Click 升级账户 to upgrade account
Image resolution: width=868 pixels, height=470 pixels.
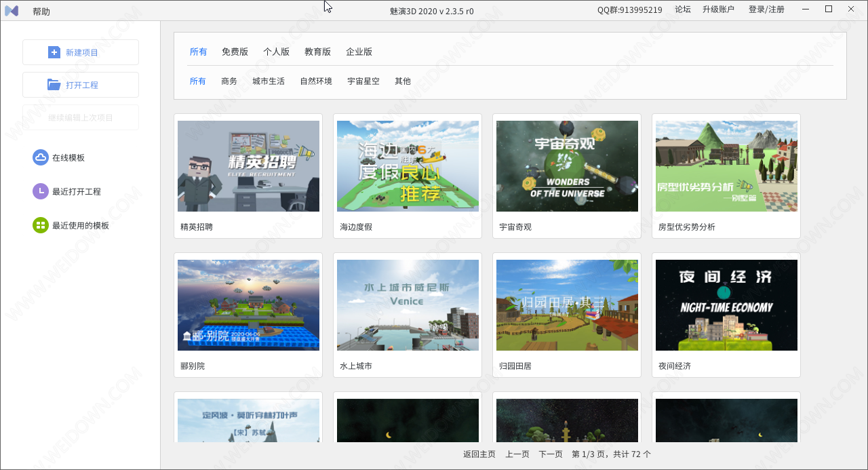[x=718, y=9]
